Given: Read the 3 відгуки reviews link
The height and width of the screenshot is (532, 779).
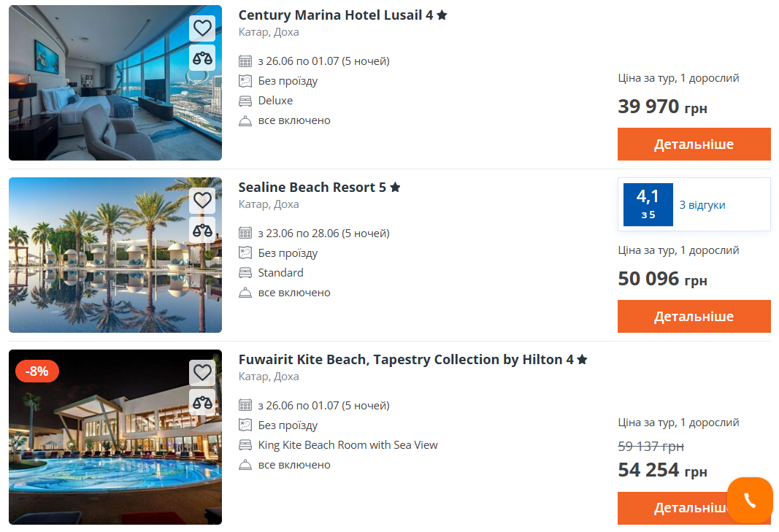Looking at the screenshot, I should (x=702, y=205).
